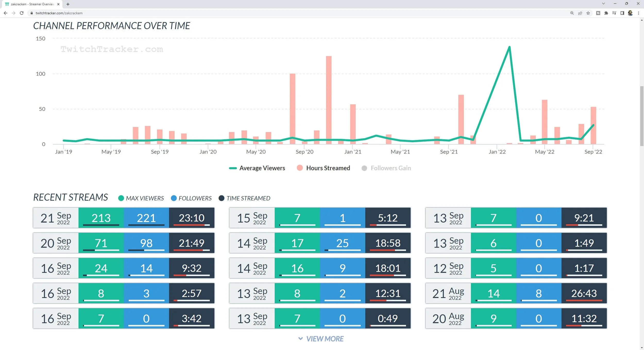Image resolution: width=644 pixels, height=350 pixels.
Task: Reload the page
Action: 22,13
